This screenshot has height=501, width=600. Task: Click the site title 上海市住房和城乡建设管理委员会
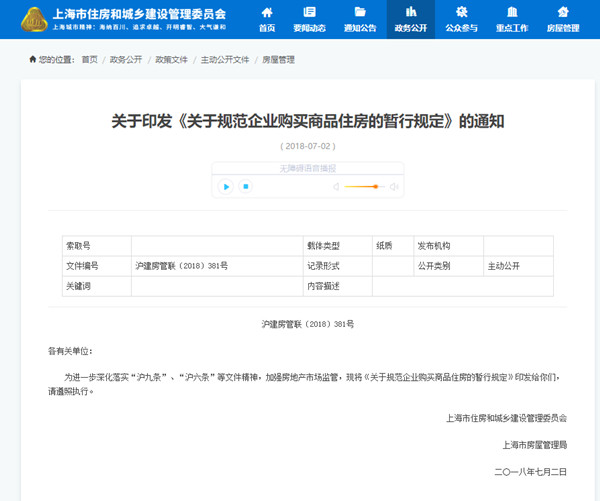(139, 14)
